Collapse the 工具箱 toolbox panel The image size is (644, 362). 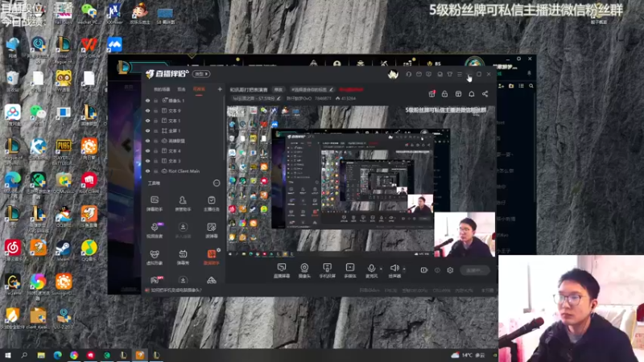pyautogui.click(x=217, y=183)
